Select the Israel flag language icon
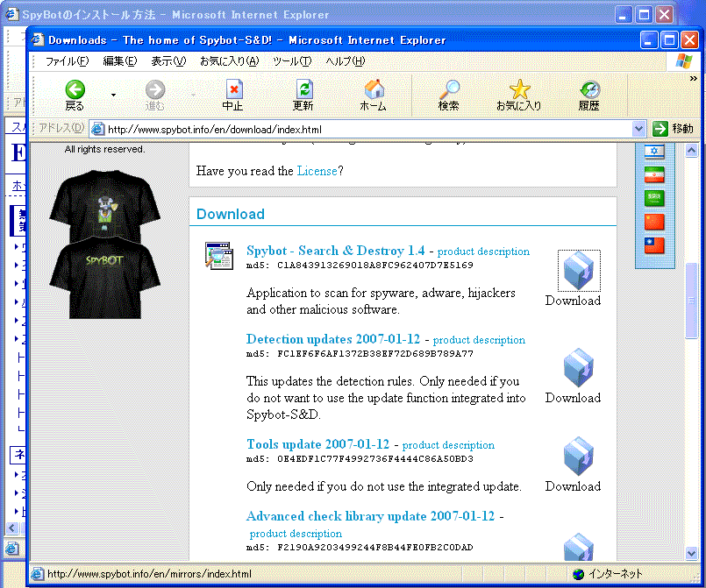The height and width of the screenshot is (588, 706). (x=654, y=151)
